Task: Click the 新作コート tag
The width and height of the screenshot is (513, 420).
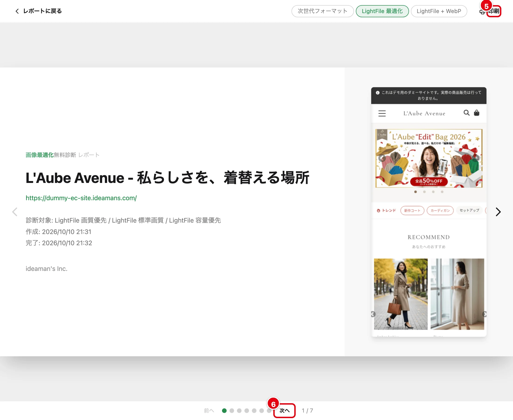Action: [412, 210]
